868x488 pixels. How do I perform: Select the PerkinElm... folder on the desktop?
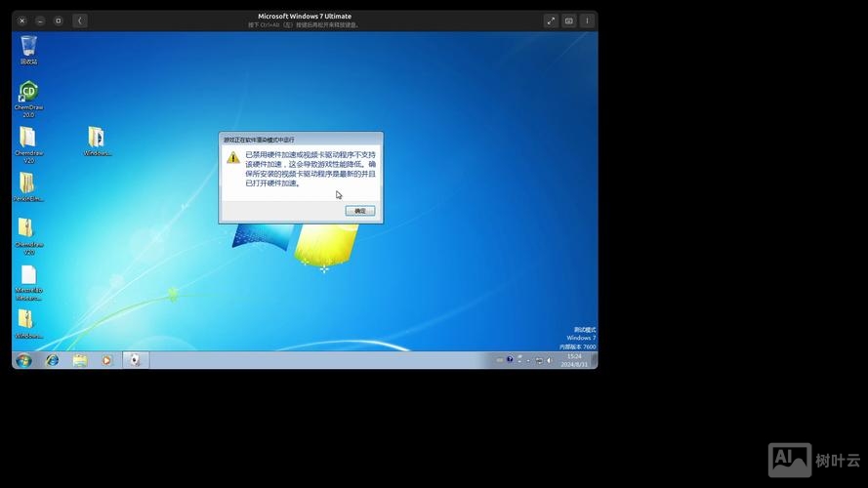pyautogui.click(x=28, y=187)
